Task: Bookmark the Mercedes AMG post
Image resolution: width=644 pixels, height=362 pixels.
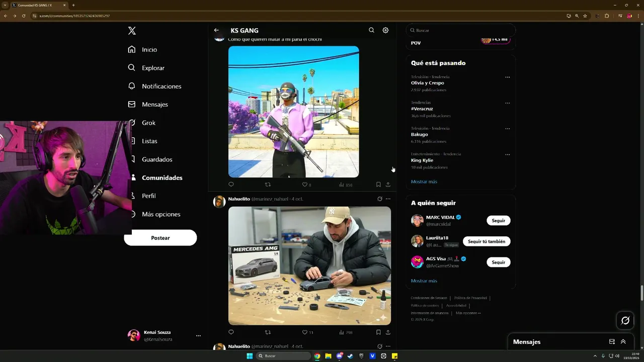Action: tap(378, 332)
